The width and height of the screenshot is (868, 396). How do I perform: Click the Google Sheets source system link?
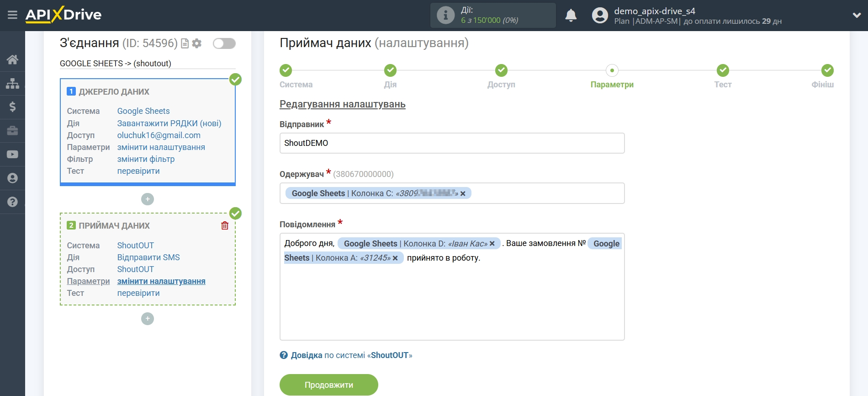tap(143, 111)
